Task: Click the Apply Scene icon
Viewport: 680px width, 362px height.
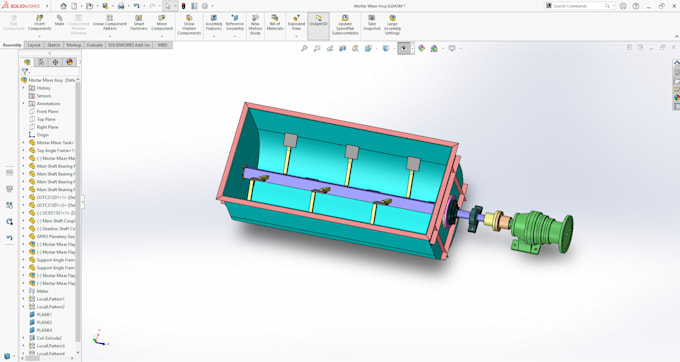Action: (434, 49)
